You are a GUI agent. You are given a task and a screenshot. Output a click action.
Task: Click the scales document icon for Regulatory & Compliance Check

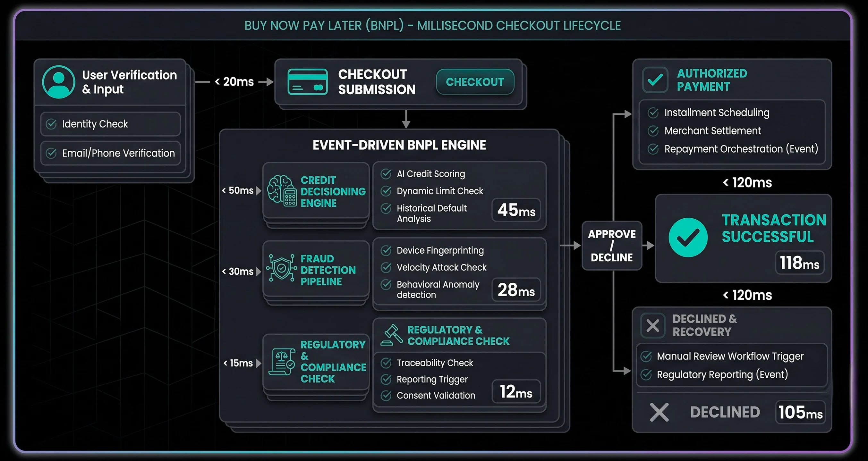coord(282,362)
